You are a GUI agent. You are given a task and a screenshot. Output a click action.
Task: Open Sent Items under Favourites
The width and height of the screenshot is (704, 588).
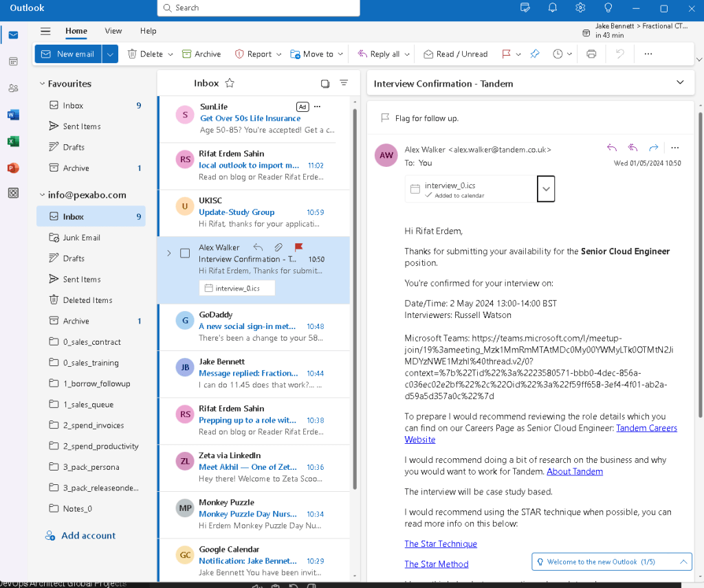coord(91,126)
